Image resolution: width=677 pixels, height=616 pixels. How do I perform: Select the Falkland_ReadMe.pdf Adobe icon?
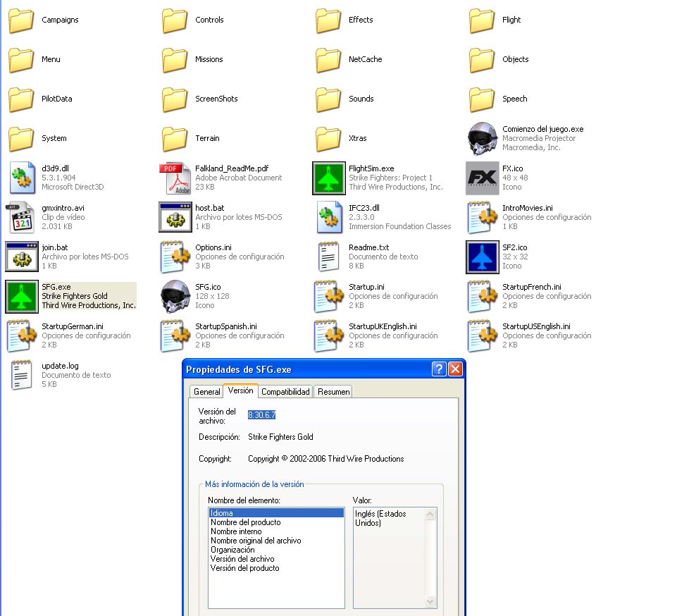(x=175, y=178)
